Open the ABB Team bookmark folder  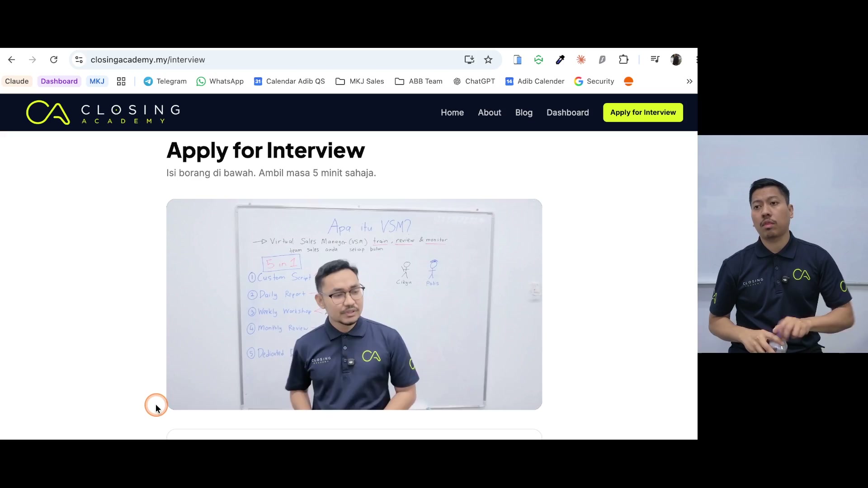tap(419, 81)
